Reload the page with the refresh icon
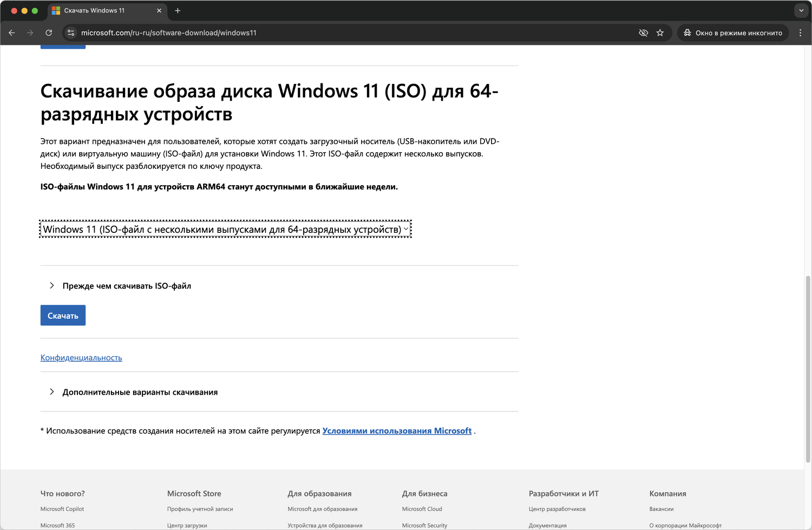 49,33
